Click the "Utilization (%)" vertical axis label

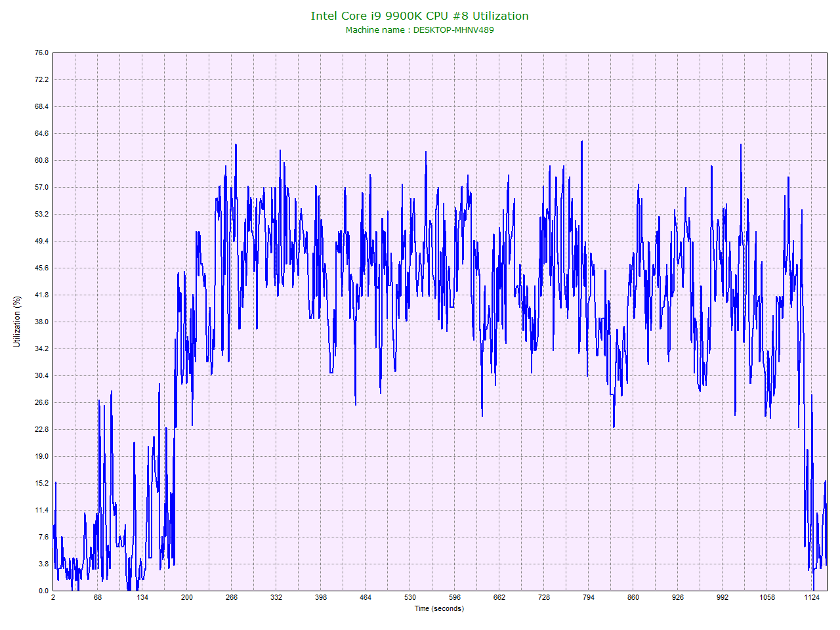pos(17,322)
